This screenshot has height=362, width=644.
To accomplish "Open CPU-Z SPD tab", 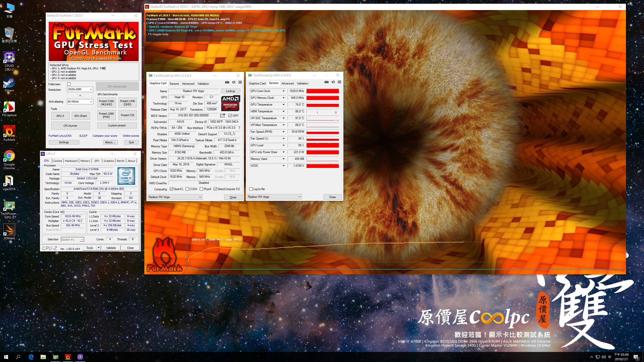I will click(97, 161).
